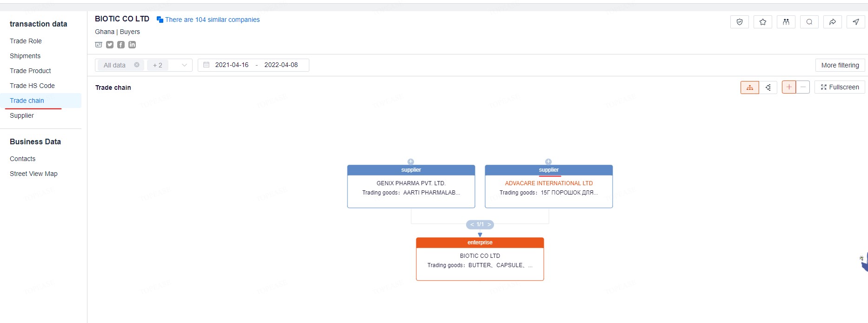Click the shield verification icon
The height and width of the screenshot is (323, 868).
point(740,22)
